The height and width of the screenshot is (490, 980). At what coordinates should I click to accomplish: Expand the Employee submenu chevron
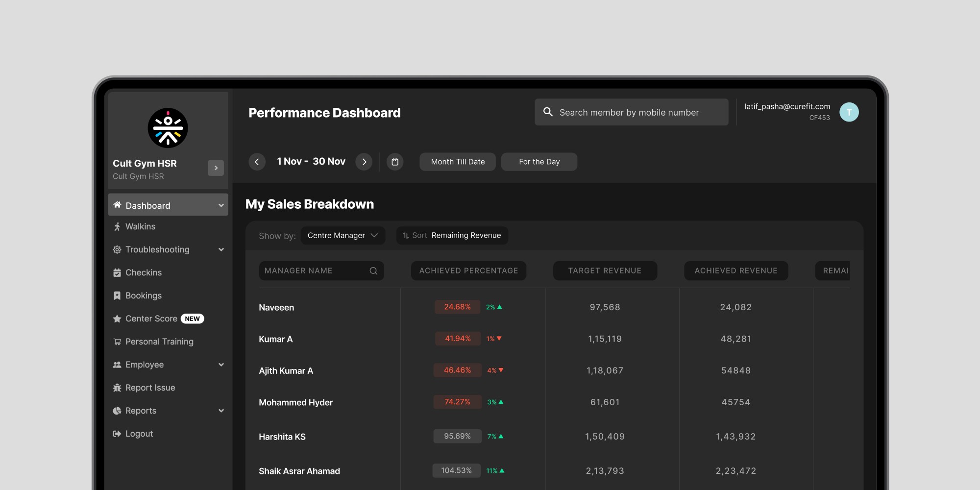[221, 365]
